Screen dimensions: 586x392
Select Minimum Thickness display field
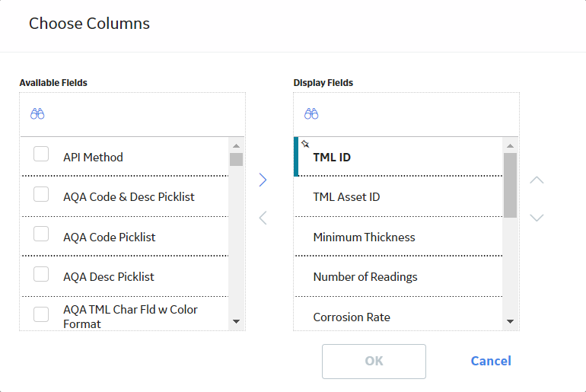pos(398,237)
